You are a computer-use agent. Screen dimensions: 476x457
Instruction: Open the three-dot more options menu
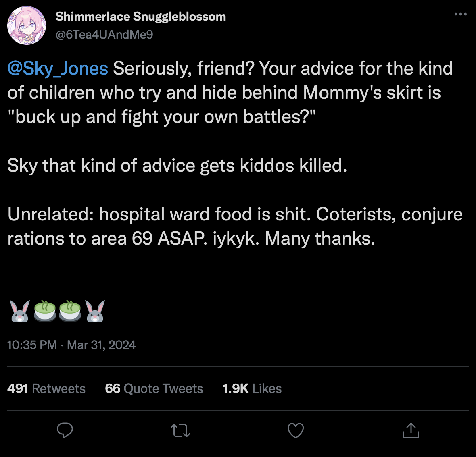point(460,15)
